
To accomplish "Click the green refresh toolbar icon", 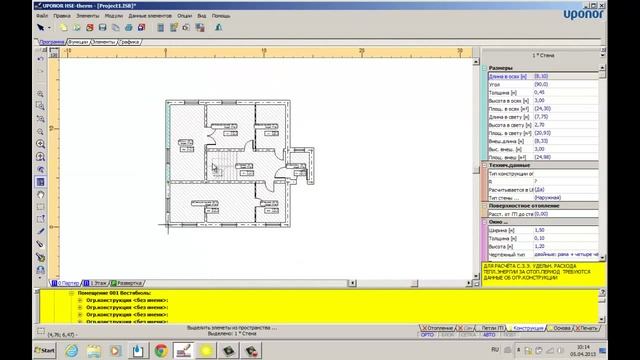I will click(77, 27).
